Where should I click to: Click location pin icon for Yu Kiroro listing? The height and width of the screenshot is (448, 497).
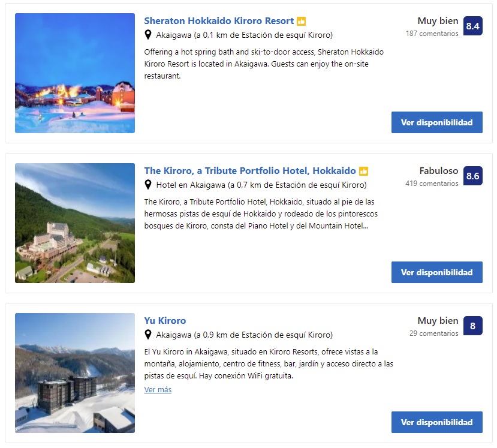point(148,335)
